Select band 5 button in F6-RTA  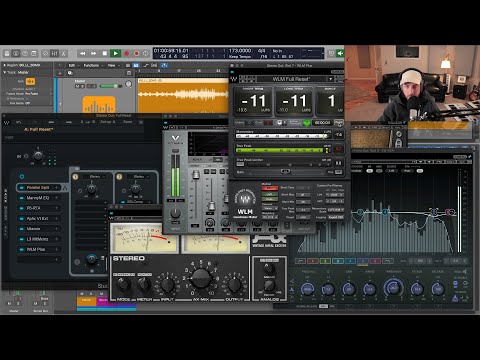click(x=363, y=261)
